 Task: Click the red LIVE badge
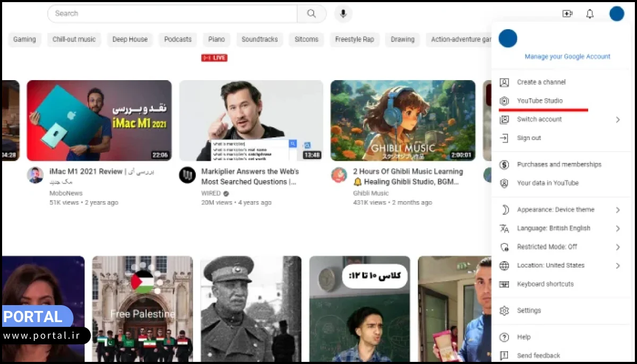pos(214,57)
